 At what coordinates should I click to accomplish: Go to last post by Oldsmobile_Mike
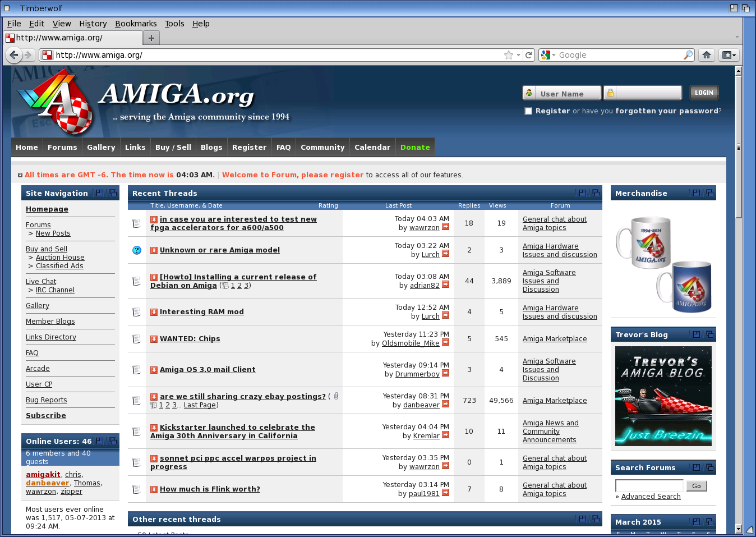445,342
